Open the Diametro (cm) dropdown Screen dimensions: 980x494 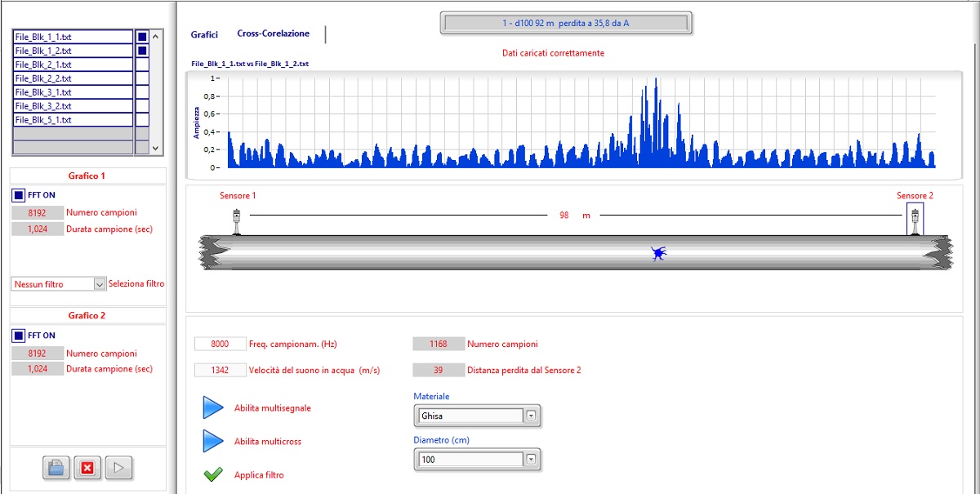point(531,460)
